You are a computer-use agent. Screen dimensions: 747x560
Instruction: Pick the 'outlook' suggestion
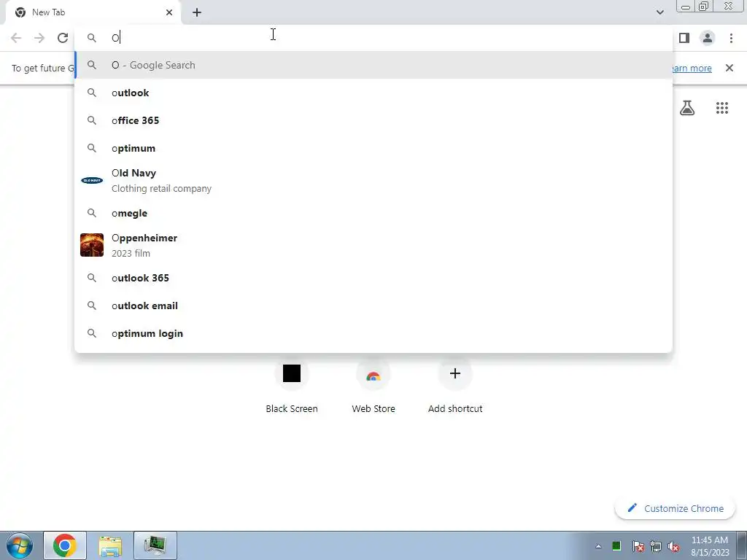click(x=373, y=93)
